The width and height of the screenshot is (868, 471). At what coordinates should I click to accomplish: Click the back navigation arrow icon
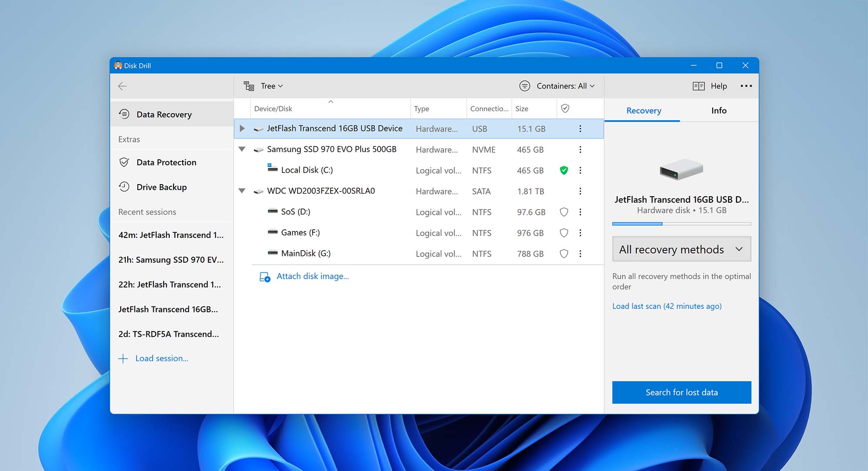(x=122, y=86)
